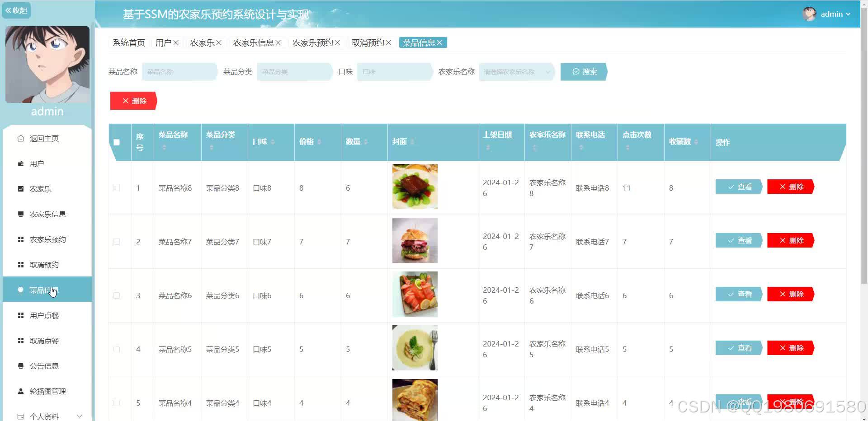The width and height of the screenshot is (868, 421).
Task: Sort by the 联系电话 column arrows
Action: coord(581,147)
